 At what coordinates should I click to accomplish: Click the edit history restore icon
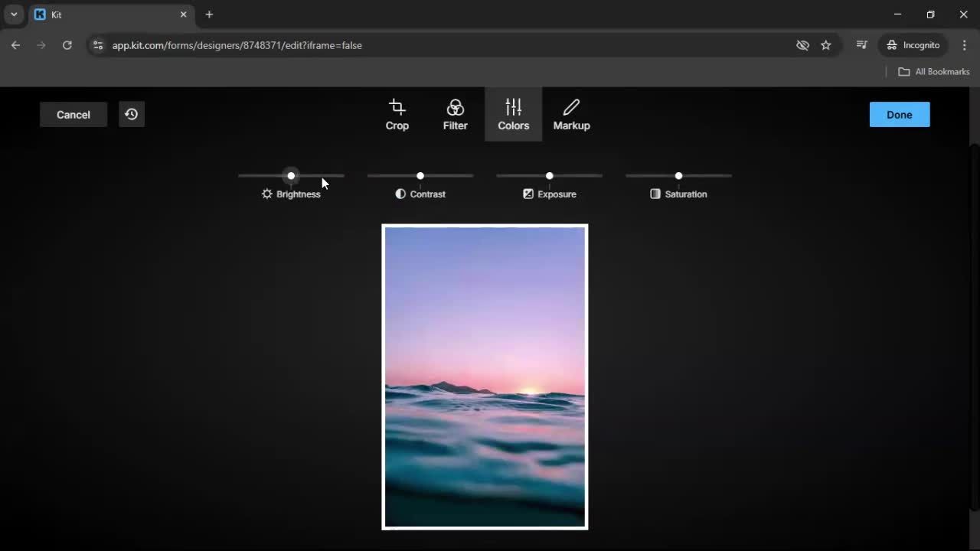click(x=131, y=114)
